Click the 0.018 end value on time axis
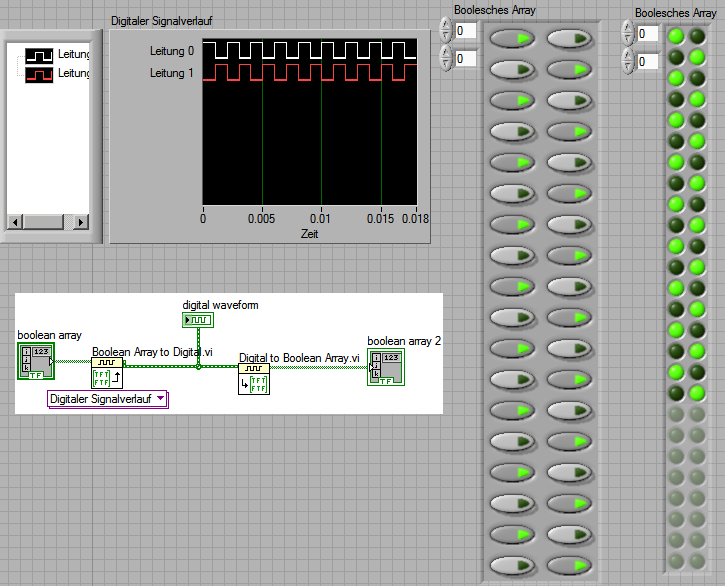Screen dimensions: 725x586 click(x=416, y=219)
